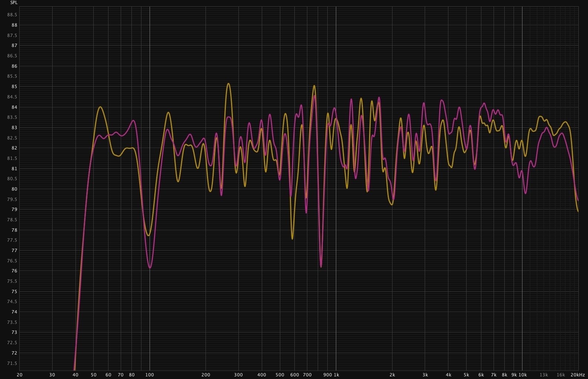588x379 pixels.
Task: Click the 6k frequency axis label
Action: coord(481,375)
